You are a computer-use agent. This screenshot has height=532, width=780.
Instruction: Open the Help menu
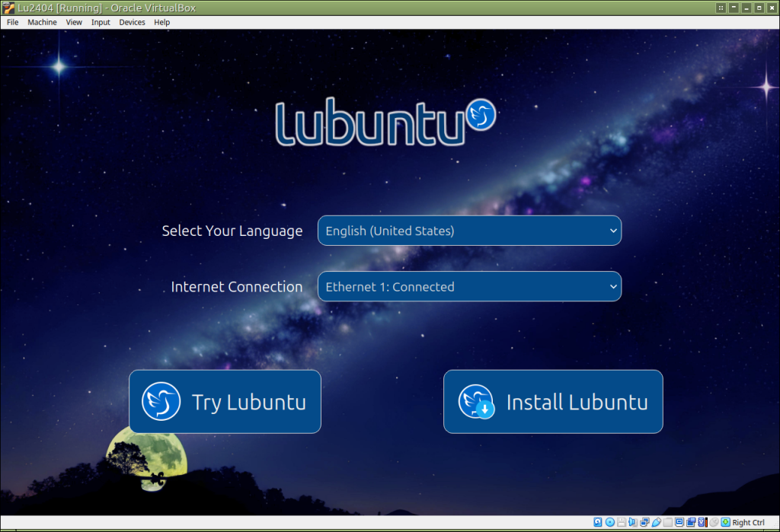click(161, 22)
